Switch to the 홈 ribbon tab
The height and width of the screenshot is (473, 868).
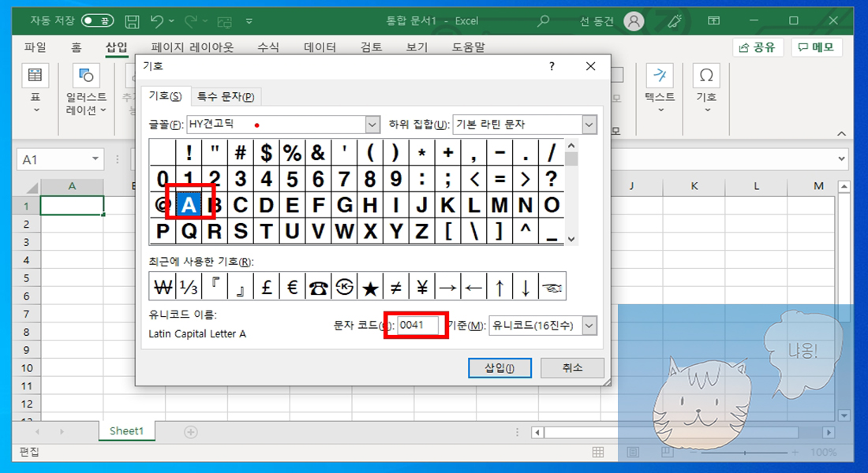coord(77,47)
